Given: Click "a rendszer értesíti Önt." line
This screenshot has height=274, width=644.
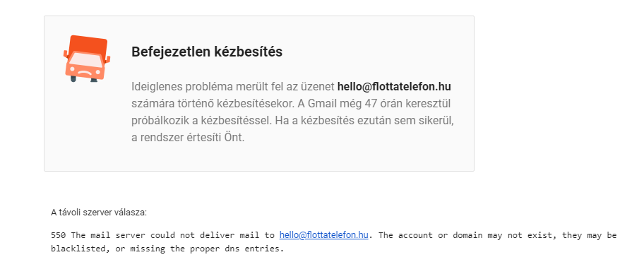Looking at the screenshot, I should (188, 138).
